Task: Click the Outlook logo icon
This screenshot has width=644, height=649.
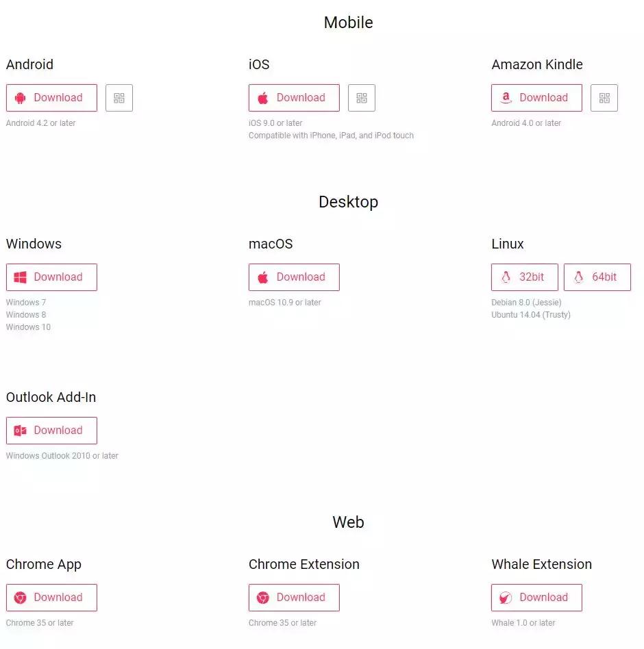Action: pyautogui.click(x=21, y=431)
